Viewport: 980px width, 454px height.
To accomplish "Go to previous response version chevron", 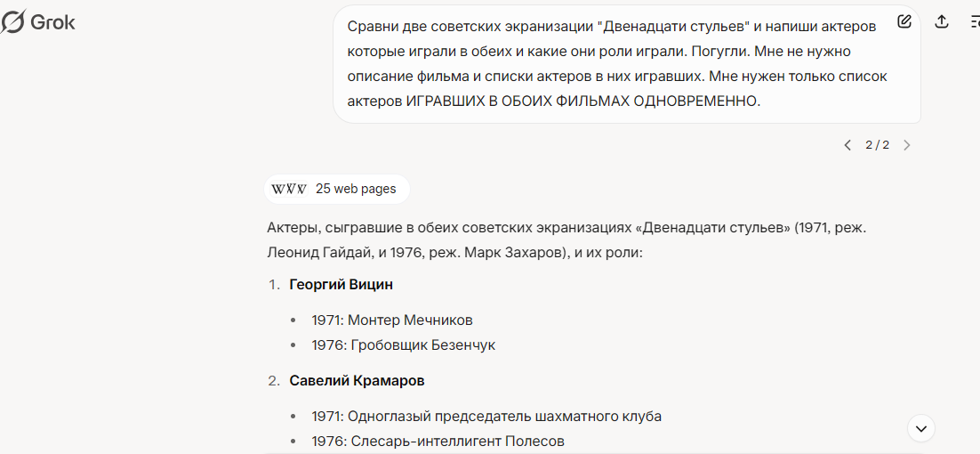I will tap(847, 145).
